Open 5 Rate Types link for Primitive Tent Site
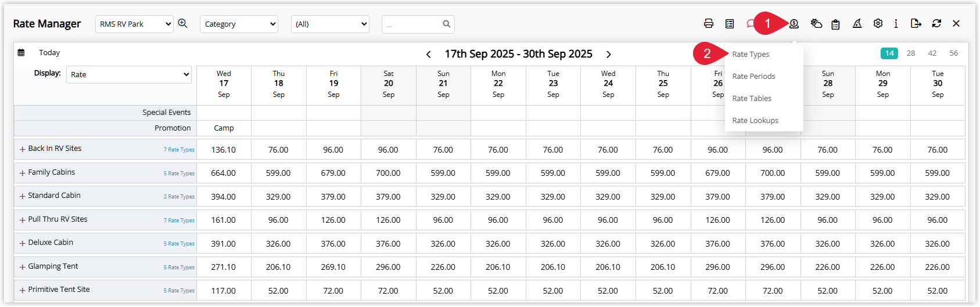 click(x=179, y=291)
